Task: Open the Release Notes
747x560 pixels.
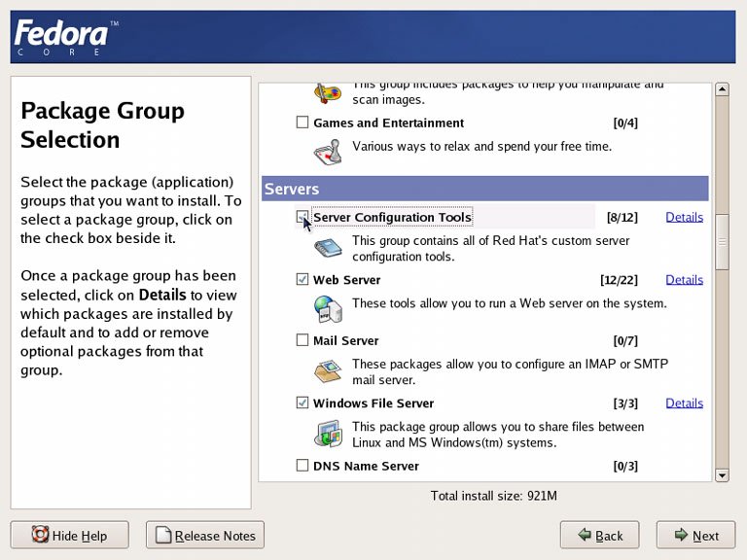Action: coord(205,536)
